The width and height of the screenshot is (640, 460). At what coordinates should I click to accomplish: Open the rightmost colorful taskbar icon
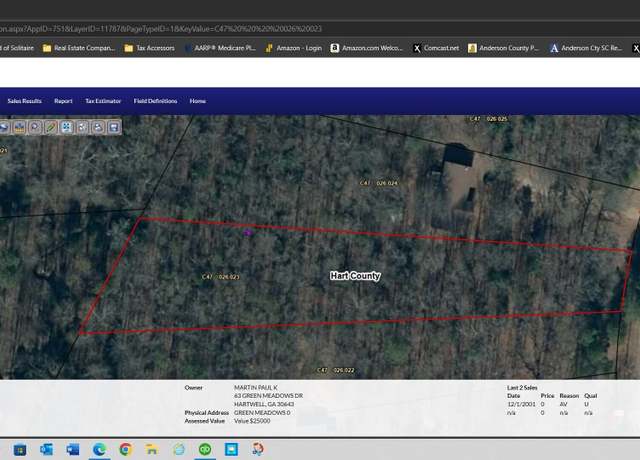point(258,450)
